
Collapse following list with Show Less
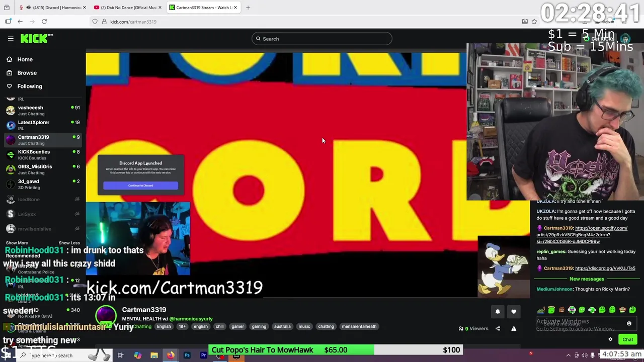[x=69, y=243]
